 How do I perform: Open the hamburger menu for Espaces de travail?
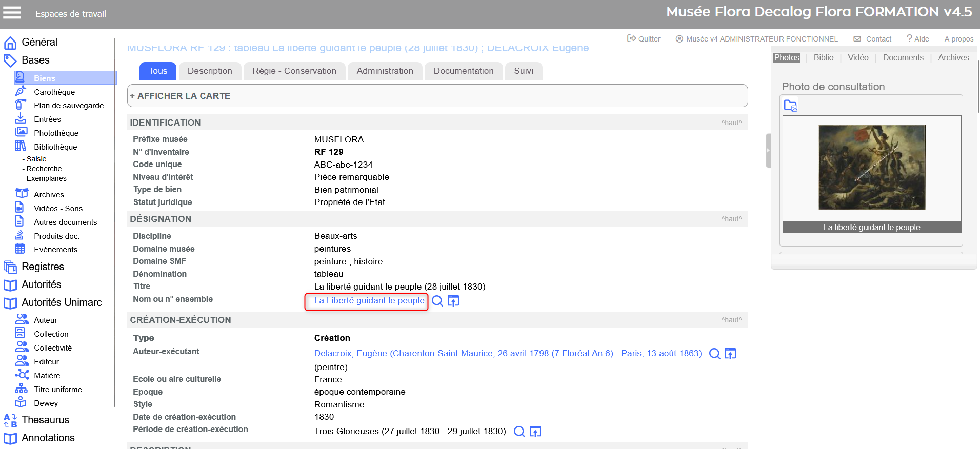click(12, 13)
